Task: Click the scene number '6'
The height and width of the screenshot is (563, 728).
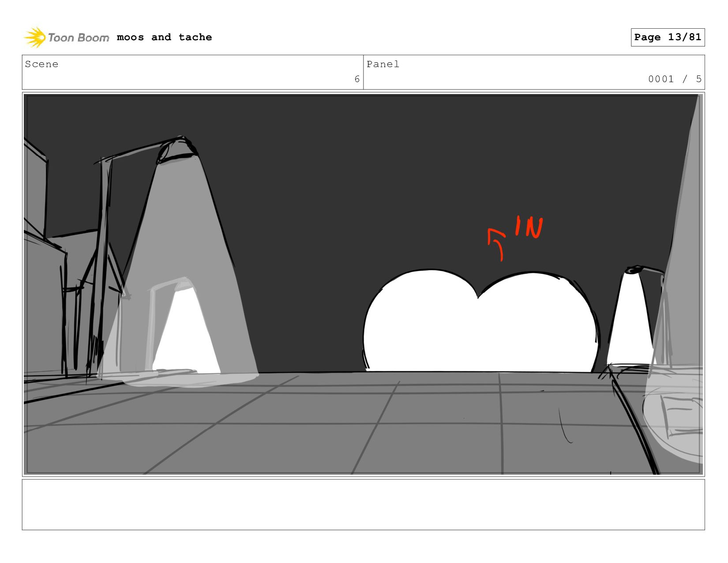Action: (357, 79)
